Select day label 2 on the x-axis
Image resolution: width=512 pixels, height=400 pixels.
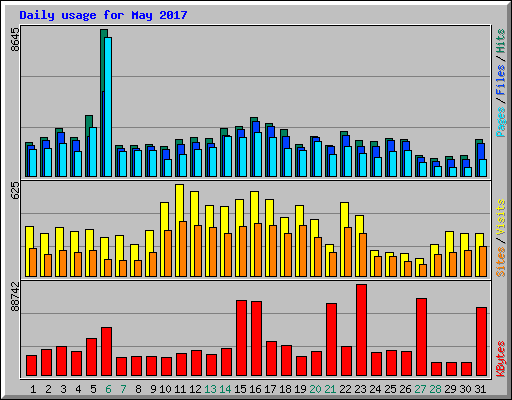click(48, 389)
